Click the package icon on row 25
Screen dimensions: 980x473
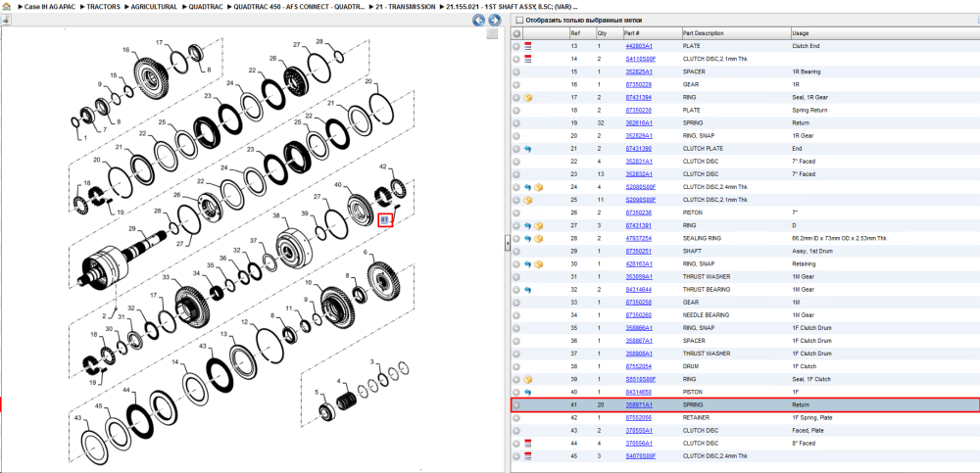(528, 200)
